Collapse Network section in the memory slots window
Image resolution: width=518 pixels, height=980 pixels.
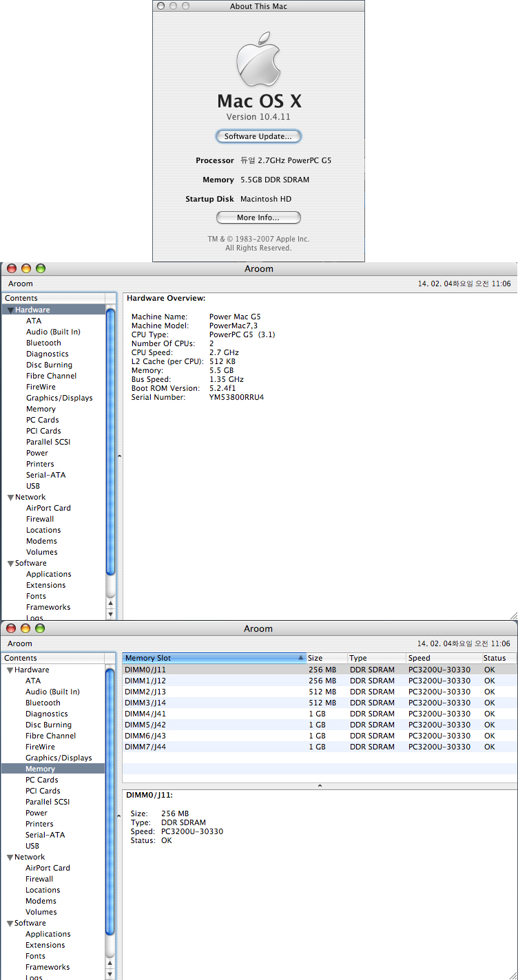[x=10, y=857]
